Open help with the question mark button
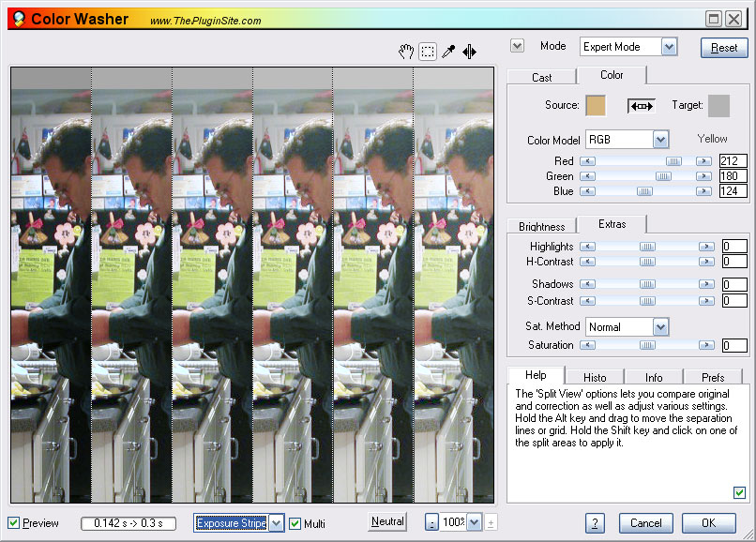This screenshot has width=756, height=542. 595,523
